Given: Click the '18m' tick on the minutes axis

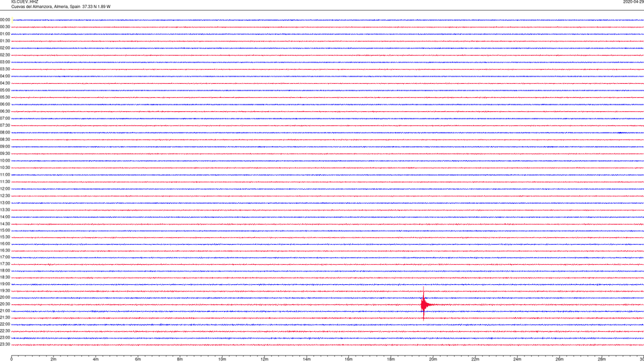Looking at the screenshot, I should 391,359.
